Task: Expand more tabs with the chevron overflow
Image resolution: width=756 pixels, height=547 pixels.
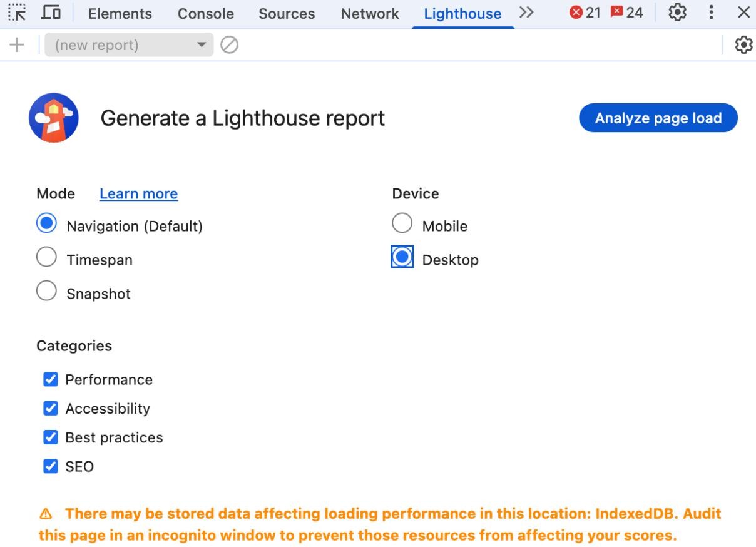Action: [526, 13]
